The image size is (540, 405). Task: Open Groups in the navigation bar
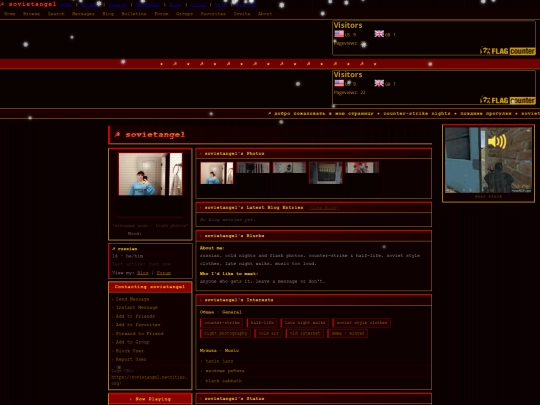[184, 14]
